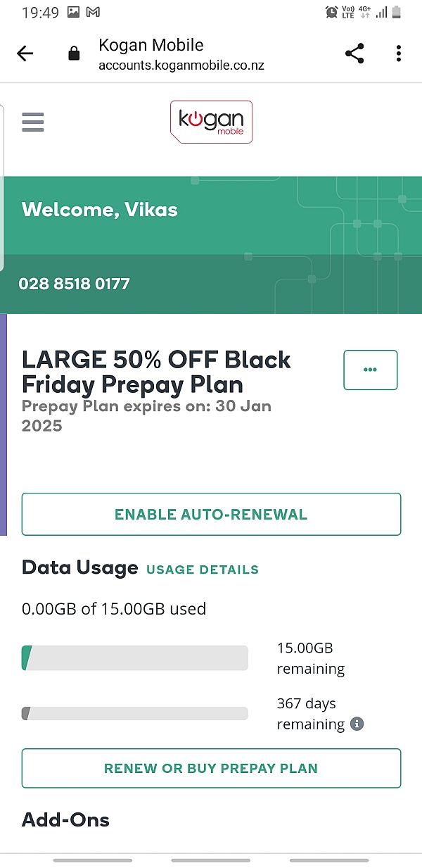Tap the share icon
The height and width of the screenshot is (868, 422).
(354, 54)
